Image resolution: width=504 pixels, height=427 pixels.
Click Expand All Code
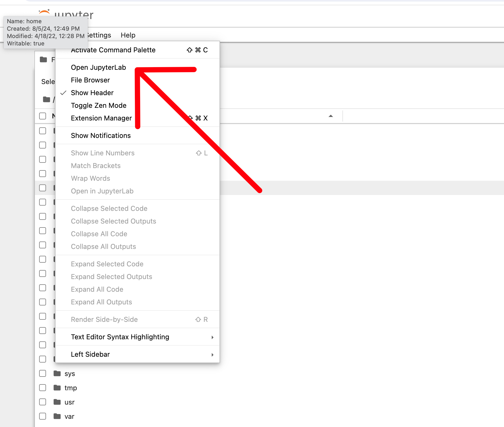[138, 289]
